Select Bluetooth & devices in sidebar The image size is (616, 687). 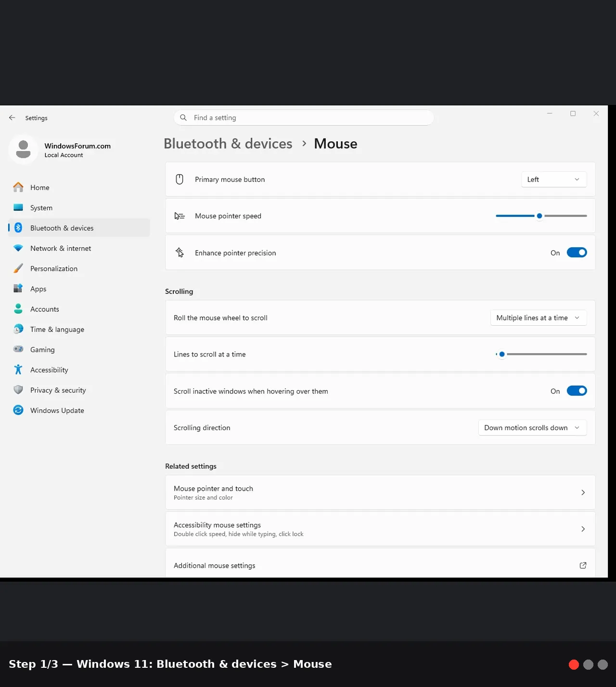coord(79,228)
